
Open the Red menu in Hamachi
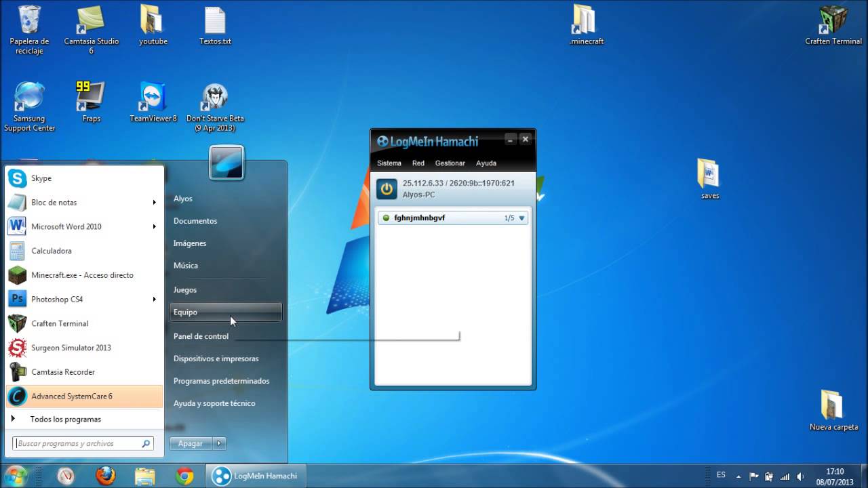click(x=418, y=163)
